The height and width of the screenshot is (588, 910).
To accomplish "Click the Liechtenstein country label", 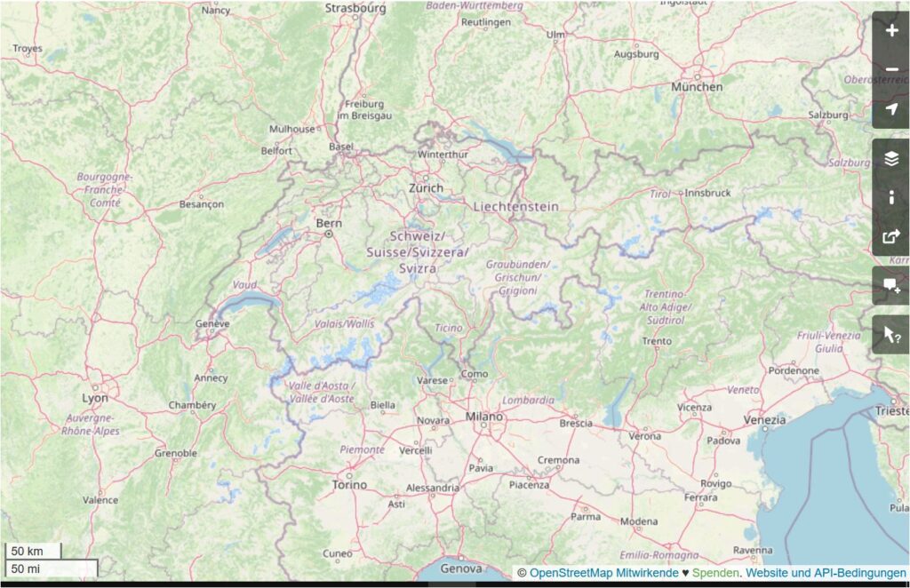I will click(516, 206).
